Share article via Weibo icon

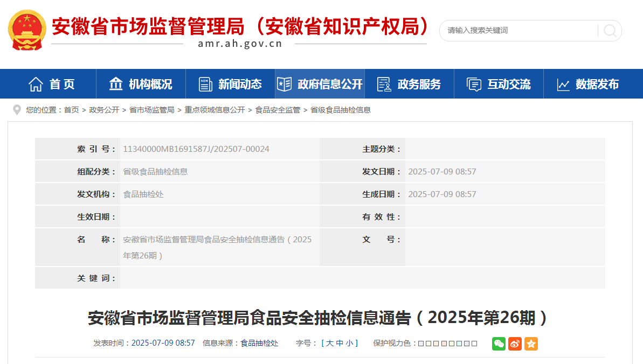[515, 344]
